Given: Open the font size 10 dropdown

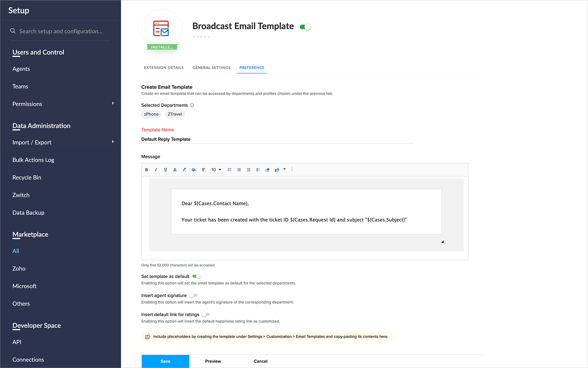Looking at the screenshot, I should (x=216, y=170).
